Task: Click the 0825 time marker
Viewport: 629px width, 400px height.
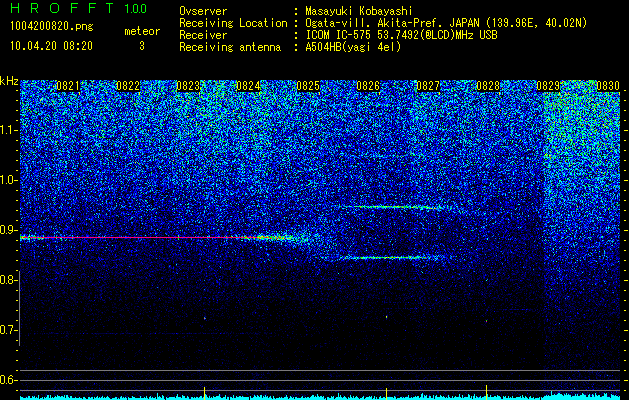Action: pos(308,86)
